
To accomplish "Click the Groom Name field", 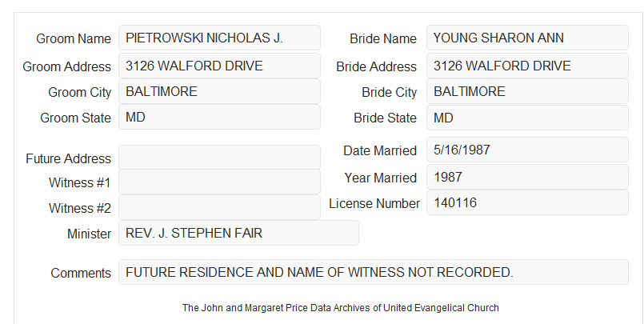I will point(219,38).
